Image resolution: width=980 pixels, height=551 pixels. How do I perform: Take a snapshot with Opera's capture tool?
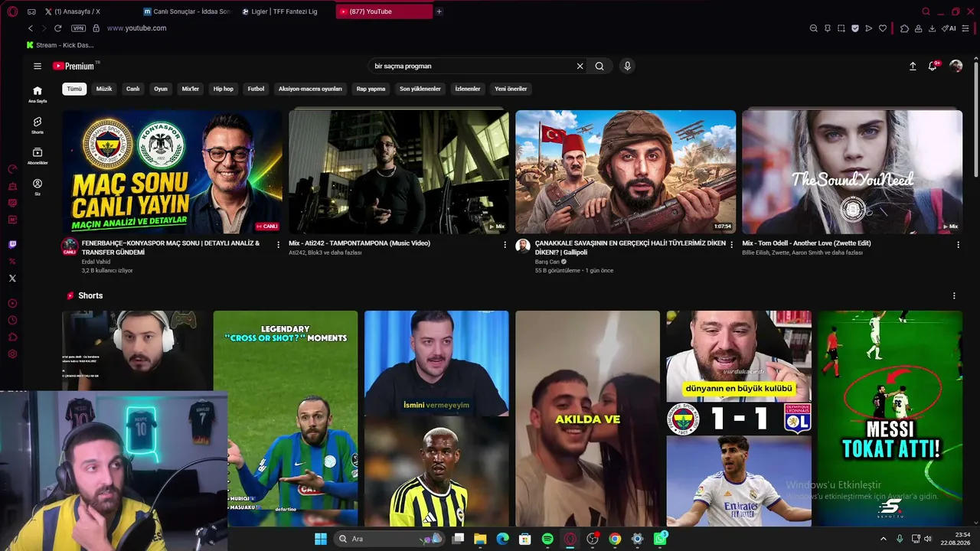click(841, 28)
